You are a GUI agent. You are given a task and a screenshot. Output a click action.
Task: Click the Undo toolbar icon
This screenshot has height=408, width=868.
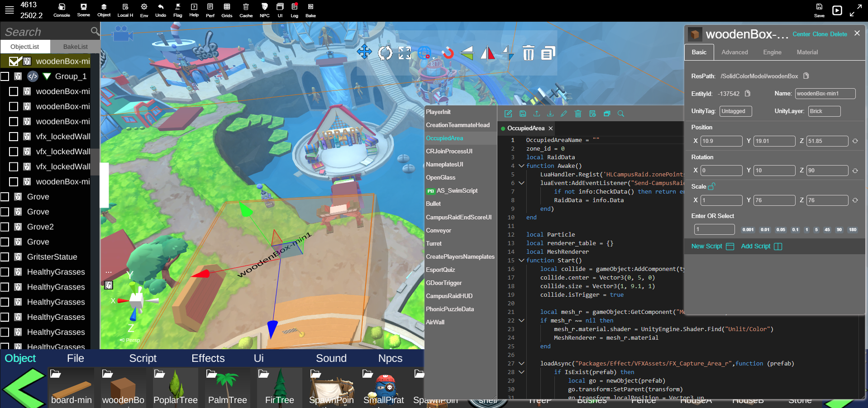click(161, 10)
